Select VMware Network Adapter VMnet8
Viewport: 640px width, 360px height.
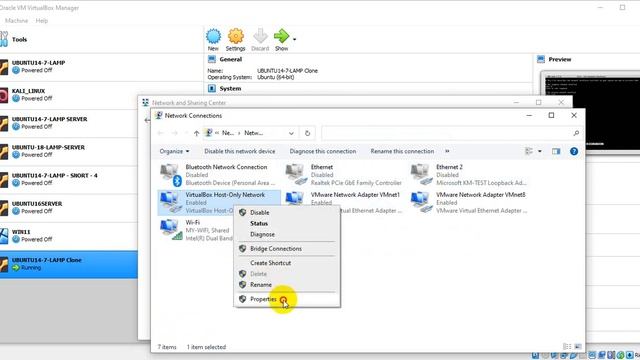pos(469,202)
